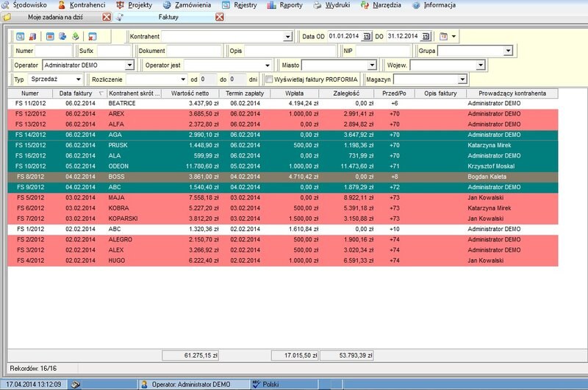
Task: Click the first toolbar preview icon
Action: pyautogui.click(x=21, y=36)
